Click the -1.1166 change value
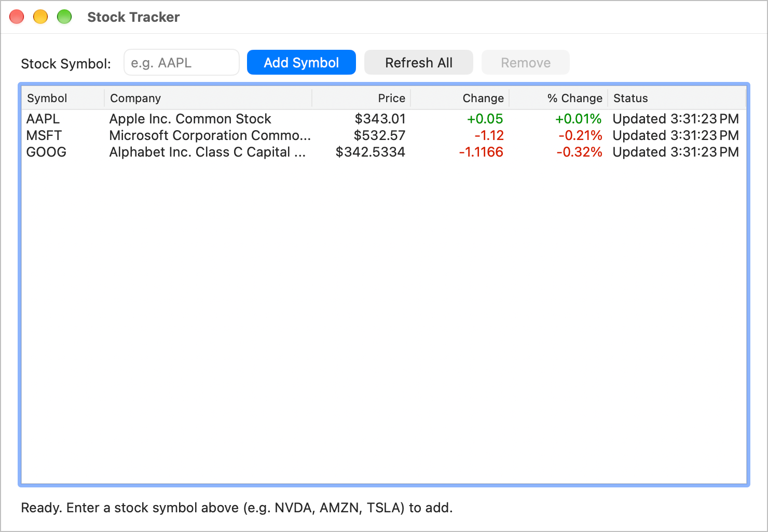Image resolution: width=768 pixels, height=532 pixels. pos(481,152)
